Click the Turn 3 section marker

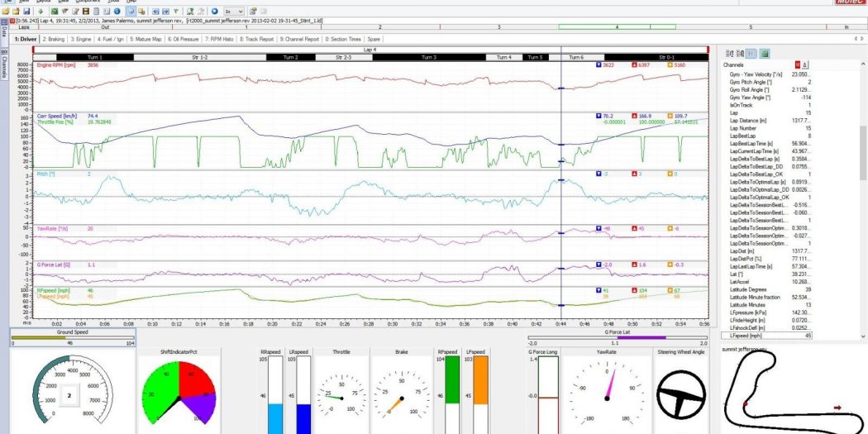428,57
